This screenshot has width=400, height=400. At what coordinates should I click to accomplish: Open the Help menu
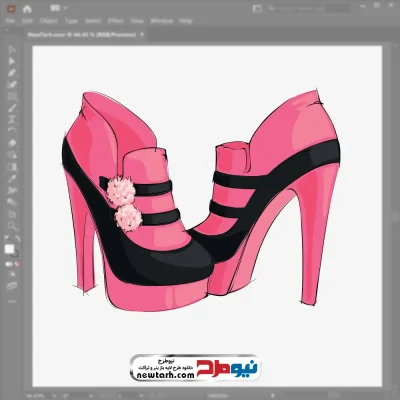pos(186,21)
